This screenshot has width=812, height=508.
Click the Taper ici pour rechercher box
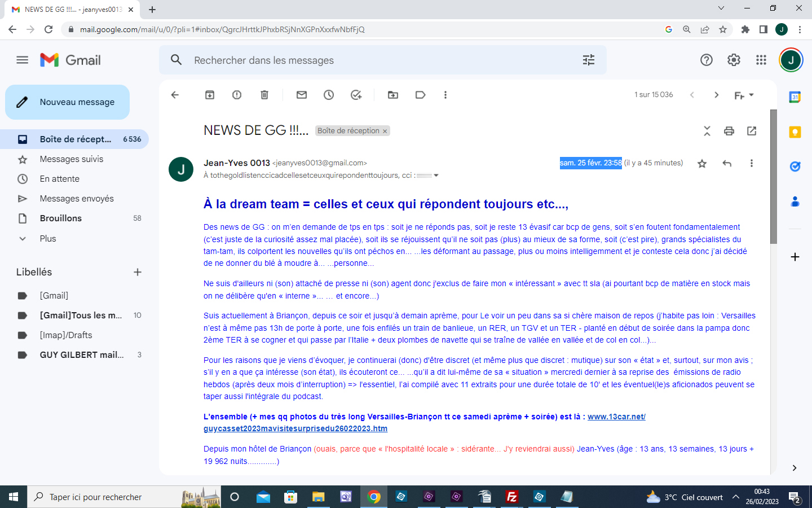click(x=124, y=497)
